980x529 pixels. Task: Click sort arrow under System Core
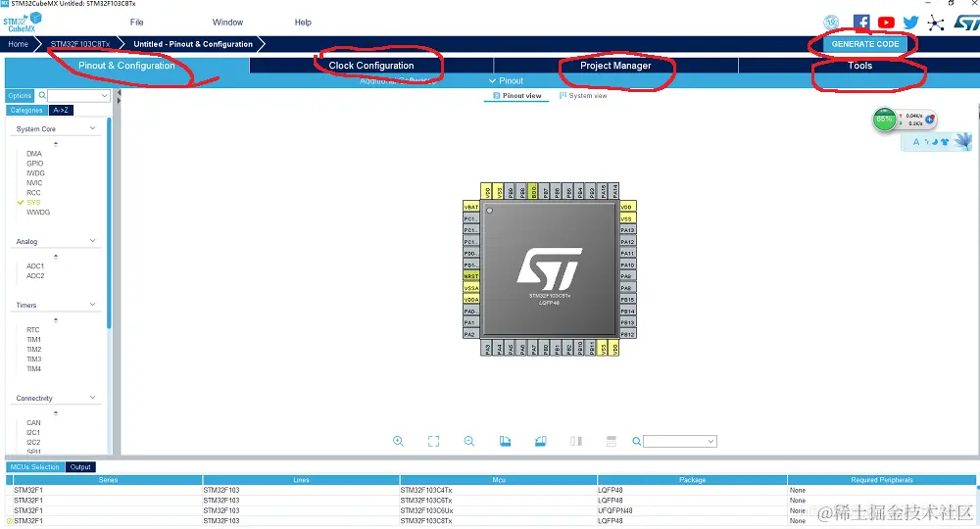(56, 144)
